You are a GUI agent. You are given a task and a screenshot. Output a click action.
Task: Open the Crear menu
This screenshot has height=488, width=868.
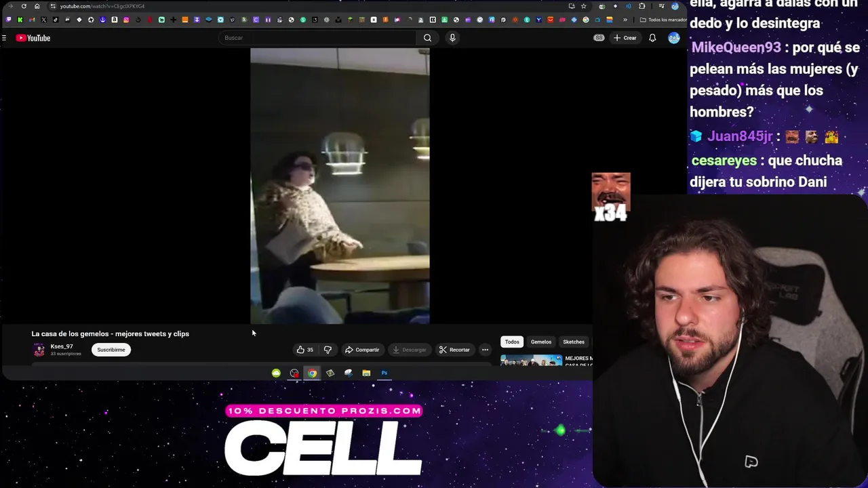coord(625,38)
